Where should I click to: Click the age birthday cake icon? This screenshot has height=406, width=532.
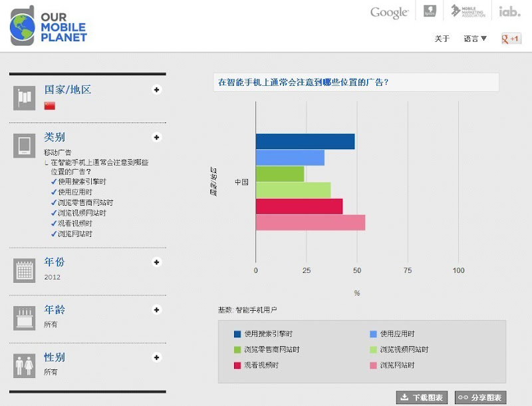point(25,318)
